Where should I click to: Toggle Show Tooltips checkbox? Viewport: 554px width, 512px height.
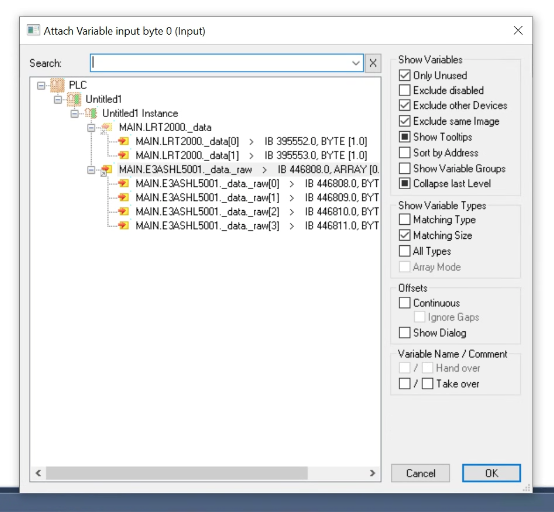405,137
